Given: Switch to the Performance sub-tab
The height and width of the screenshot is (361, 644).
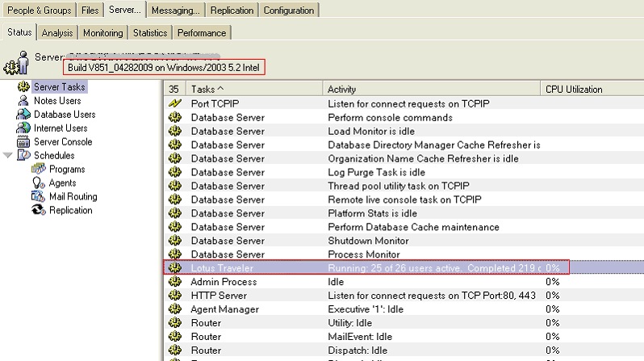Looking at the screenshot, I should coord(202,32).
